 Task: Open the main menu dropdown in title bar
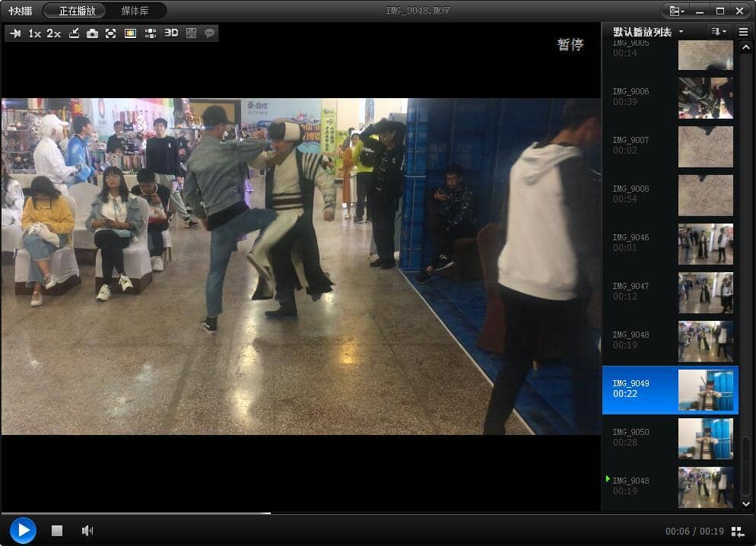(676, 11)
